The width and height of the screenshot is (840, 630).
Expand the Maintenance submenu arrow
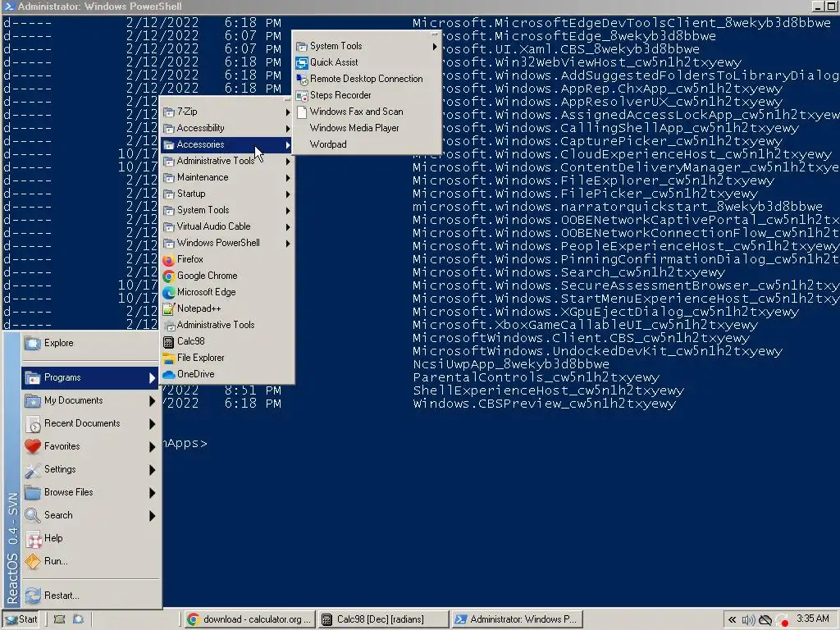[288, 178]
